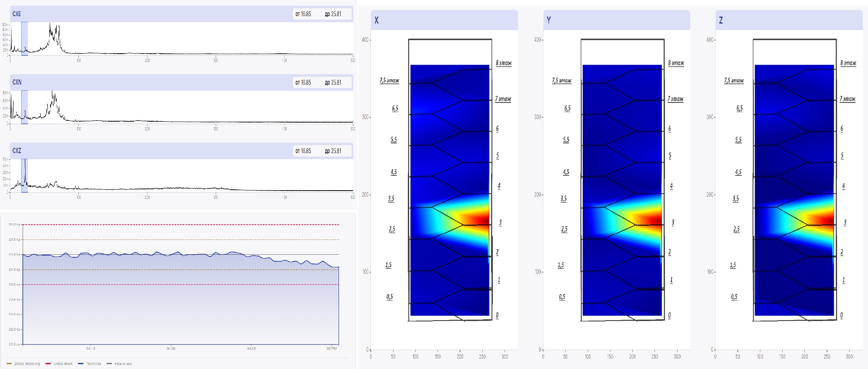
Task: Click the CXN 'от 16.85' start value
Action: coord(304,82)
